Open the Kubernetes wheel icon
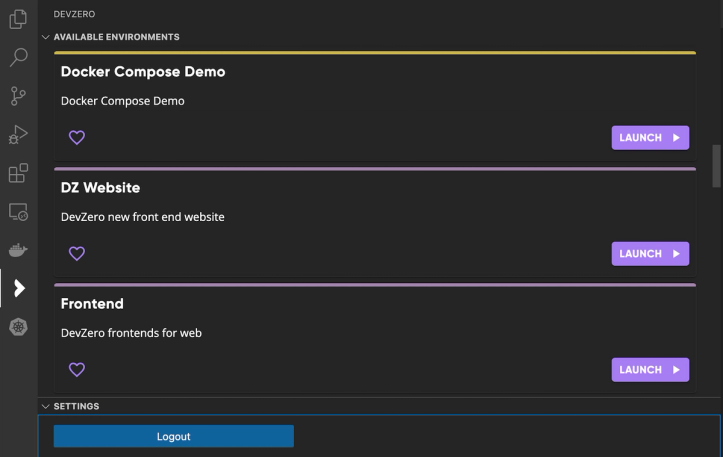 point(18,327)
